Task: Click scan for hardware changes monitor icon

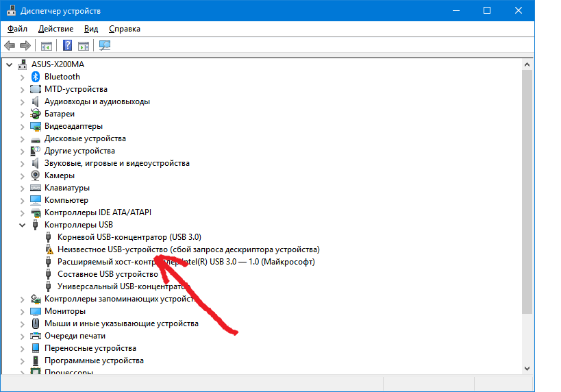Action: pos(105,46)
